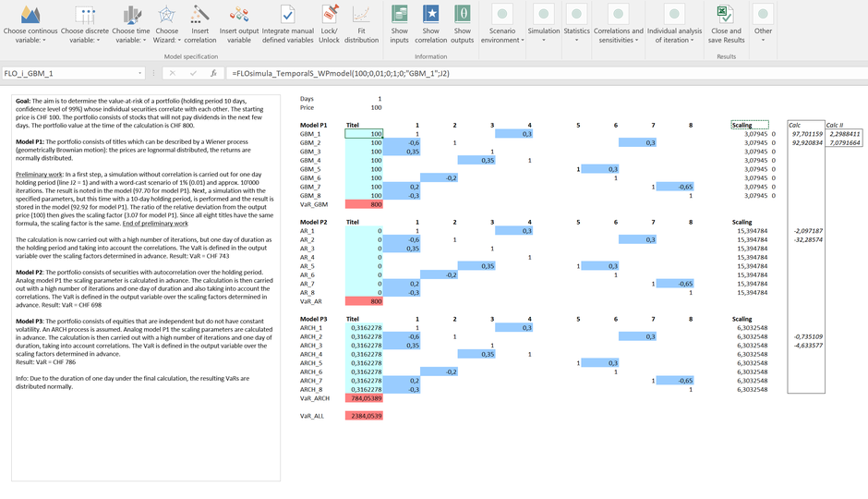Viewport: 868px width, 499px height.
Task: Click the Fit distribution icon
Action: click(x=361, y=16)
